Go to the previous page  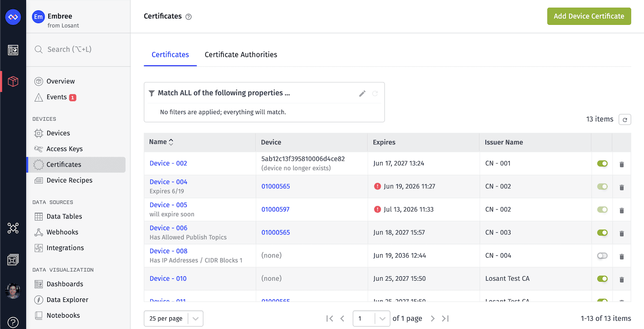point(342,319)
